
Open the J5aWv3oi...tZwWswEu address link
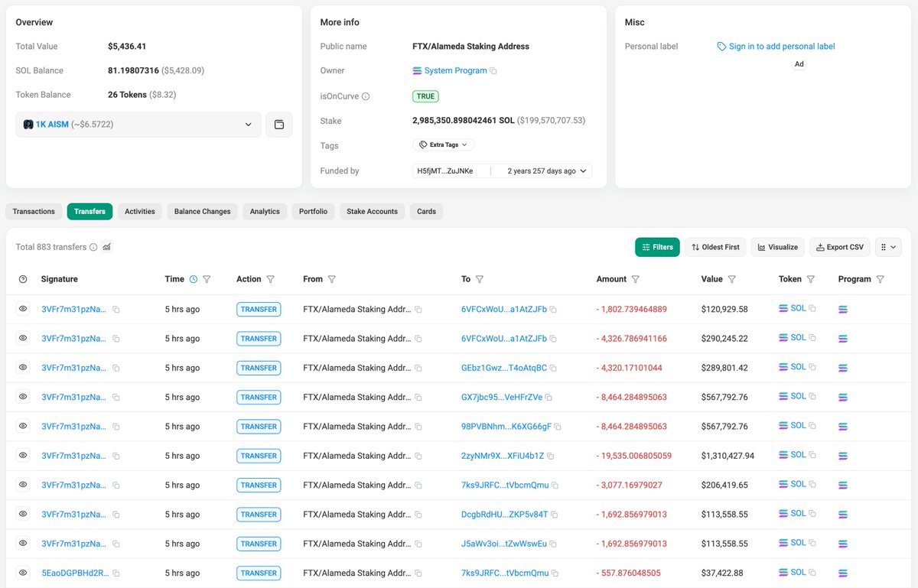pyautogui.click(x=504, y=544)
